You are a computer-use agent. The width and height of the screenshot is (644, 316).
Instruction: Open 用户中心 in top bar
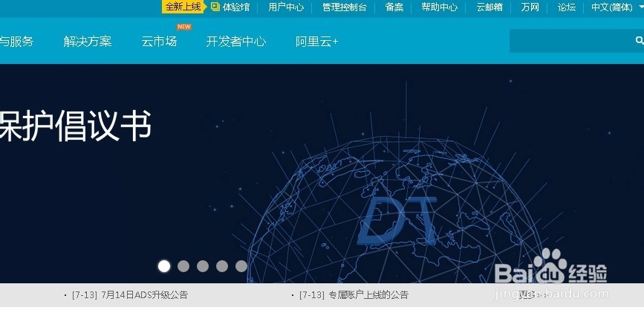click(286, 7)
